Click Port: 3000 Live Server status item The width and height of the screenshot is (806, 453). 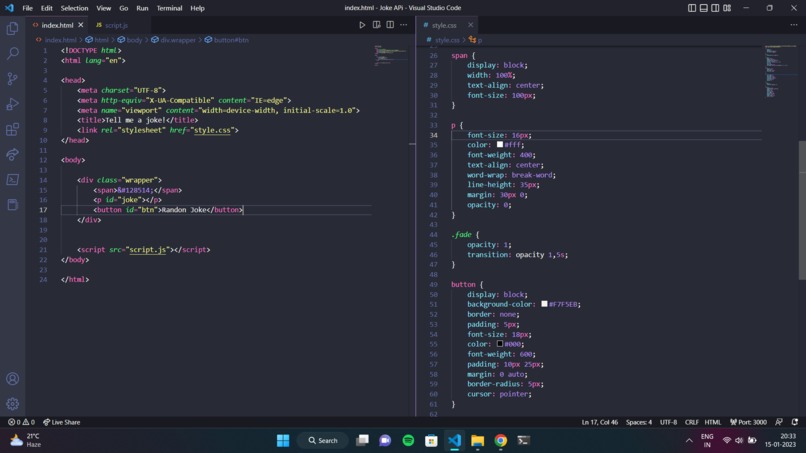(x=748, y=422)
